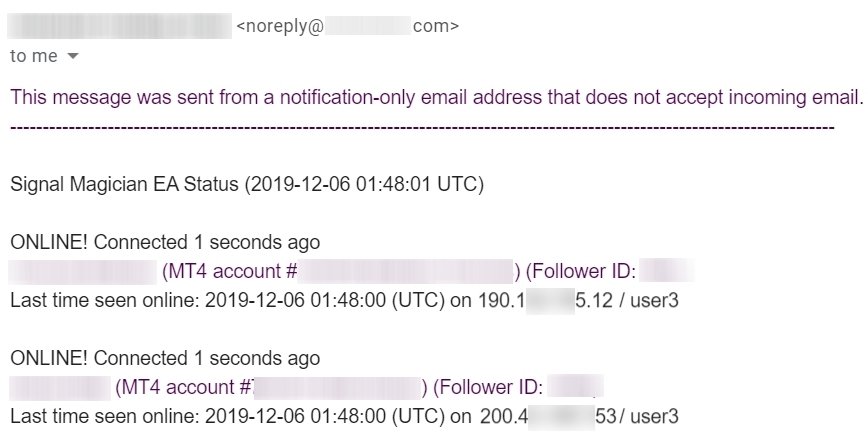
Task: Open the second MT4 account # link
Action: tap(184, 387)
